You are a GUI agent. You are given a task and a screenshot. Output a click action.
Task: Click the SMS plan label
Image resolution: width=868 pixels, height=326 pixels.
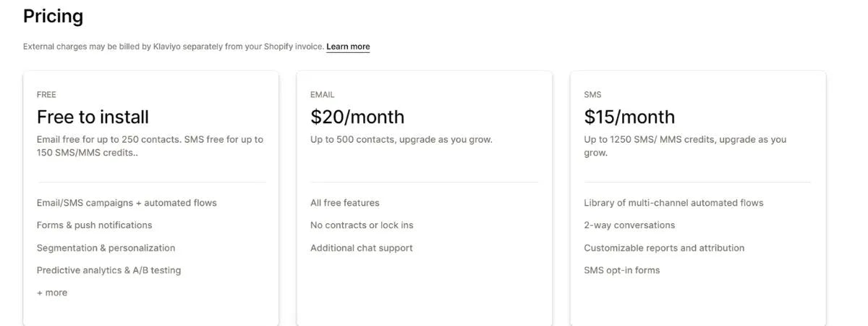point(592,95)
